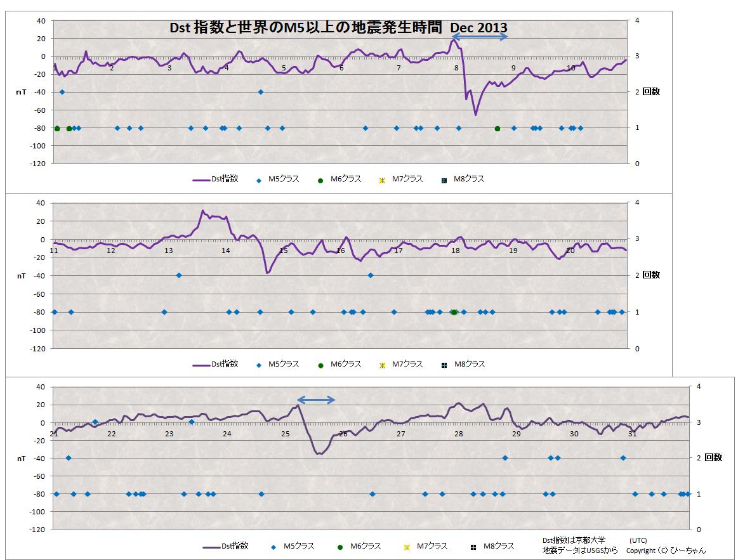The height and width of the screenshot is (560, 738).
Task: Select the green M6 marker in middle chart
Action: pyautogui.click(x=454, y=312)
